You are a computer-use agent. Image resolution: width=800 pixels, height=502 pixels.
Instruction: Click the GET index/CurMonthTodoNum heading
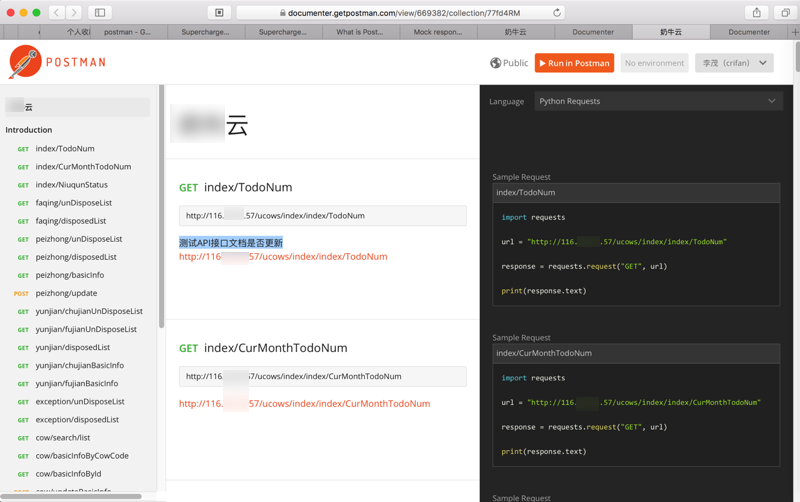pyautogui.click(x=263, y=348)
